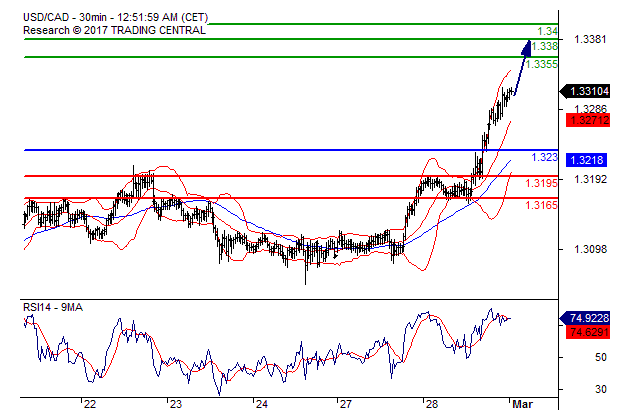
Task: Click the date marker 28 on time axis
Action: (x=432, y=404)
